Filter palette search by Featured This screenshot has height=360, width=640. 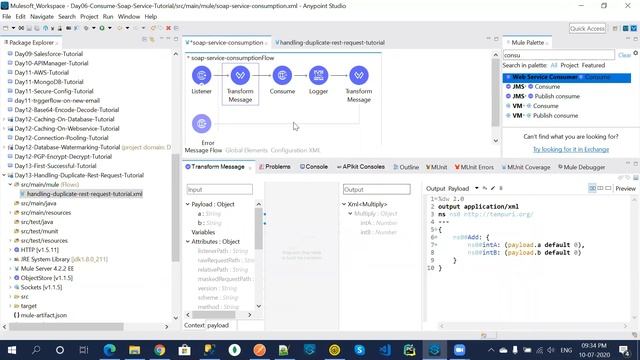[593, 65]
